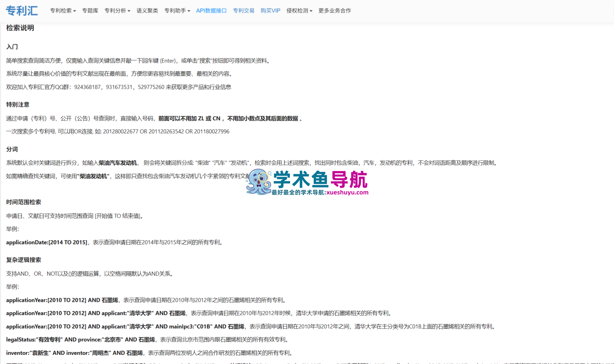Expand the 专利分析 dropdown menu

pyautogui.click(x=117, y=11)
